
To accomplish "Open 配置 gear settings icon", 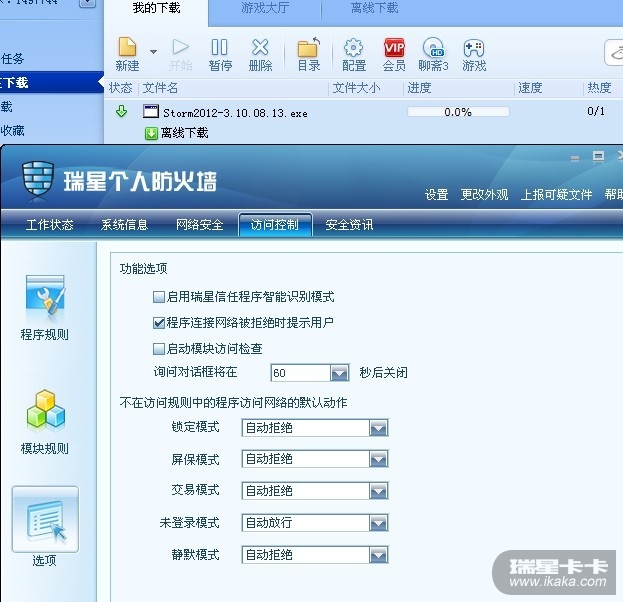I will coord(353,48).
